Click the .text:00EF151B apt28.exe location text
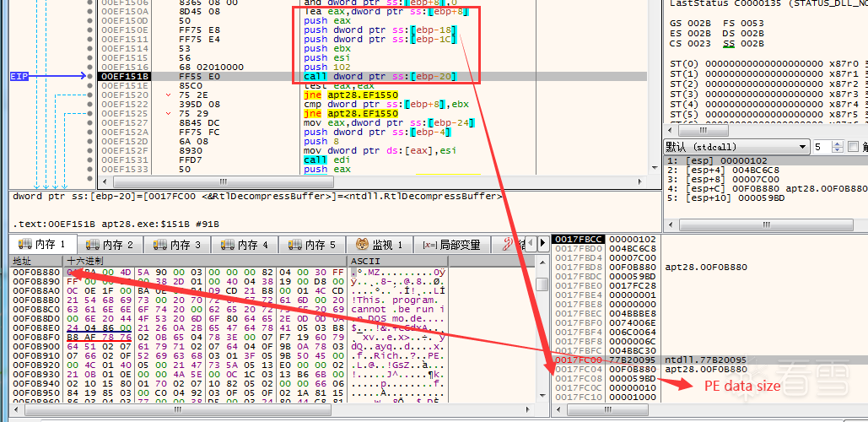 (x=116, y=225)
